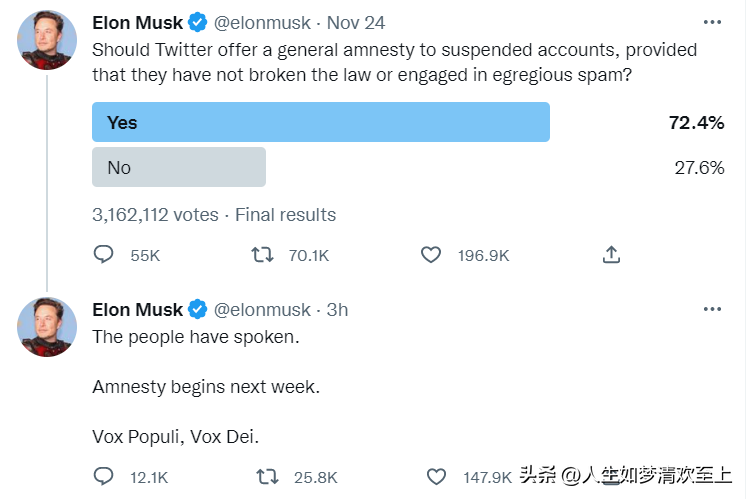Click the 3,162,112 votes text

[154, 214]
